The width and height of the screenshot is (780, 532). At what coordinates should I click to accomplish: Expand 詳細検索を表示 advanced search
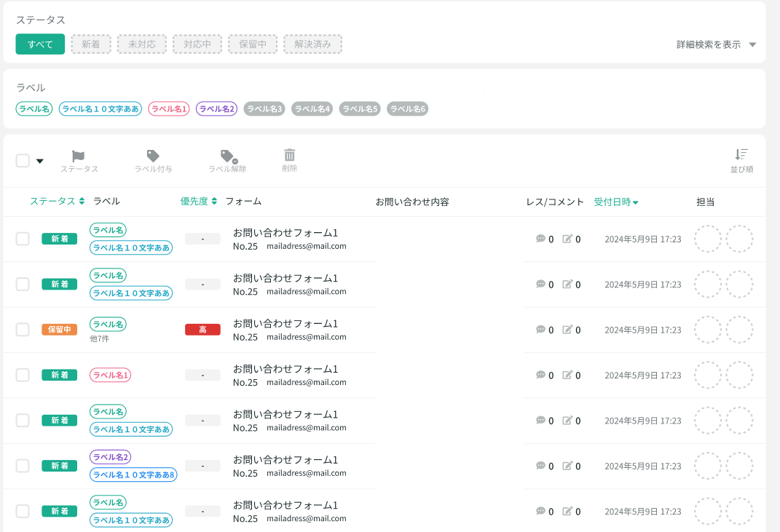coord(716,44)
